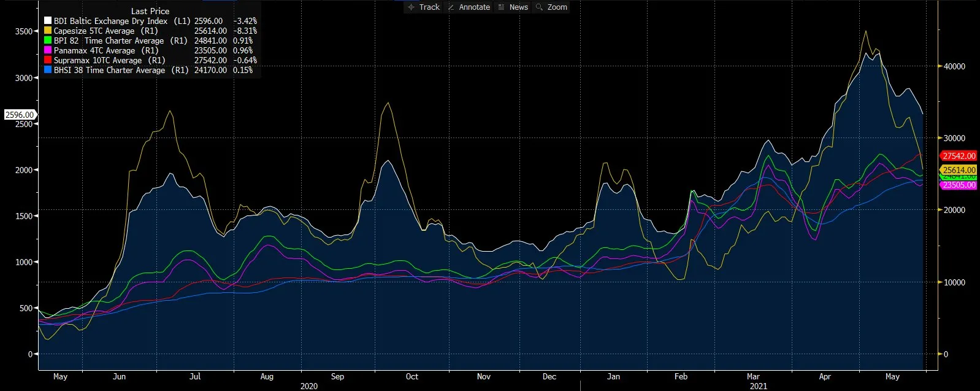Click the -8.31% change in legend

[245, 31]
